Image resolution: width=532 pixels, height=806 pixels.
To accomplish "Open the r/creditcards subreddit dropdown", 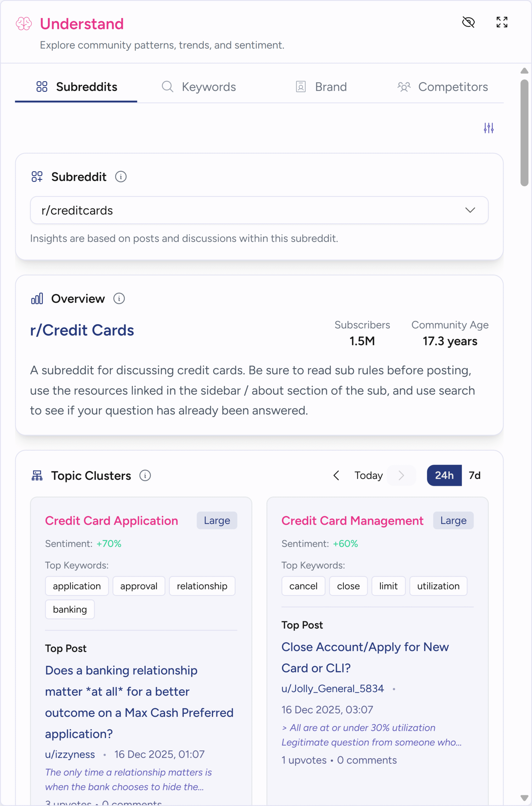I will 259,211.
